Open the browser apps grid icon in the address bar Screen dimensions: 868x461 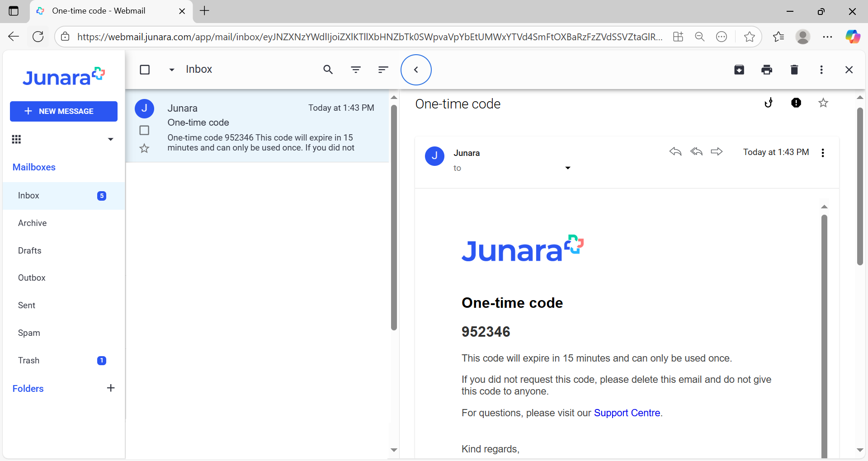pos(678,37)
